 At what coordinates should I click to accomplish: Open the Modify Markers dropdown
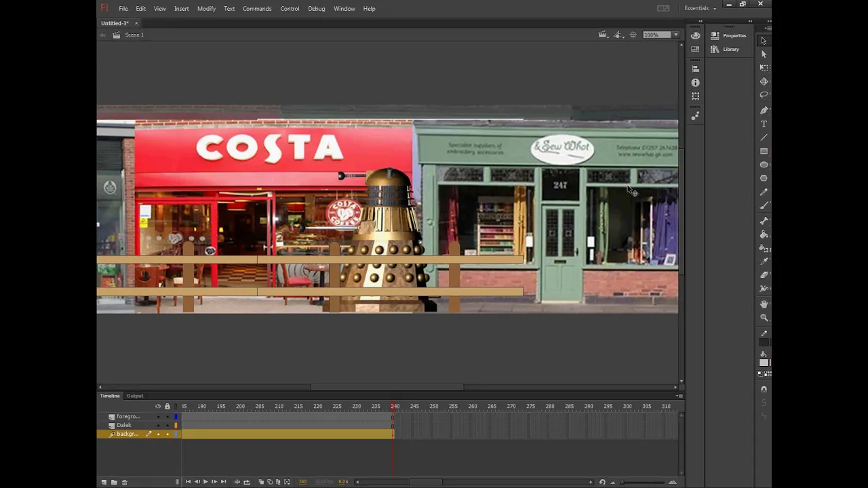287,482
